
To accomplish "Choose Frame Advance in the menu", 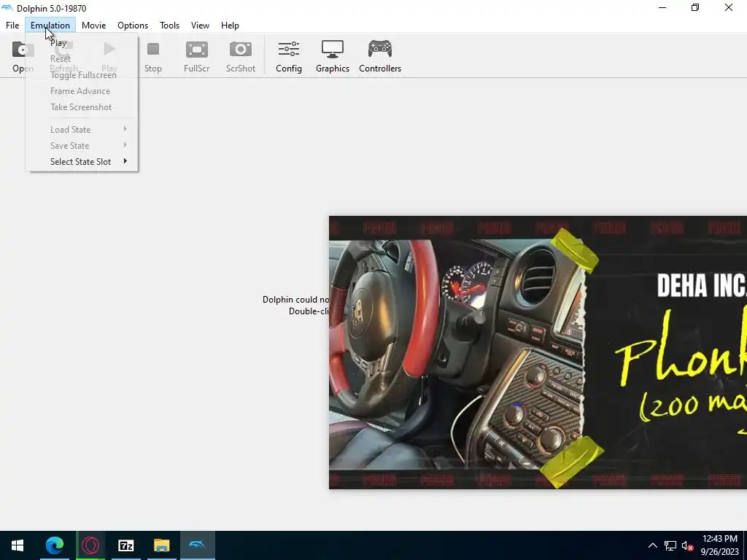I will pos(82,91).
